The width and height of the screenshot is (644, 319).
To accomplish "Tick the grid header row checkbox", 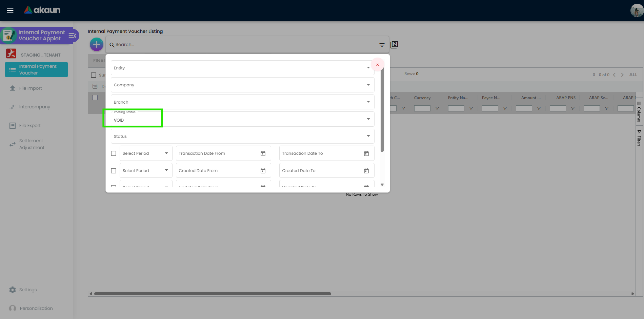I will tap(95, 98).
